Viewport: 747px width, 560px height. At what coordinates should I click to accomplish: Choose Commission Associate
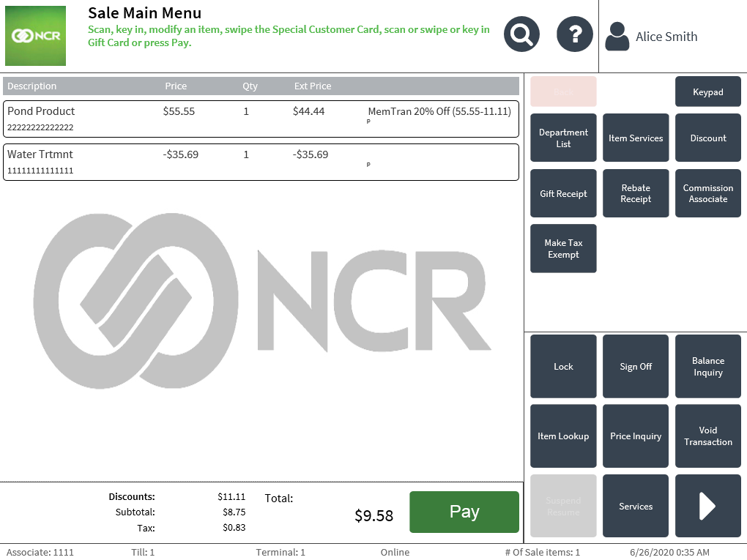(x=708, y=193)
